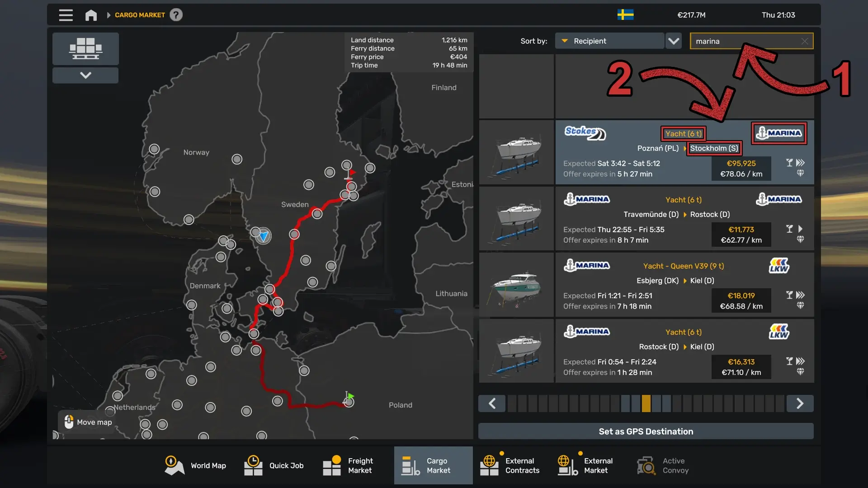Click the LKW recipient logo on Rostock-Kiel job

(x=779, y=332)
